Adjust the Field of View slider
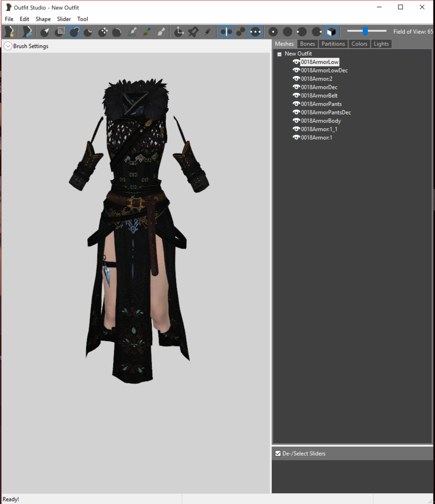Viewport: 435px width, 504px height. 365,31
